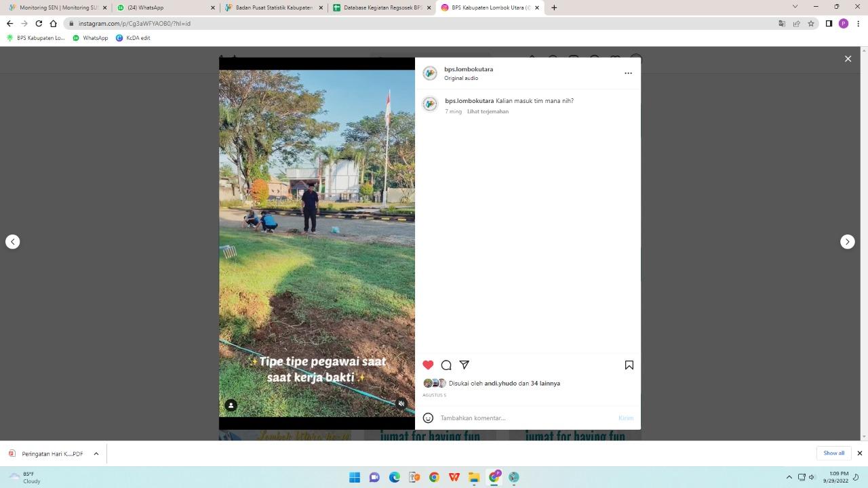This screenshot has height=488, width=868.
Task: Open the KcDA edit bookmark
Action: pyautogui.click(x=133, y=38)
